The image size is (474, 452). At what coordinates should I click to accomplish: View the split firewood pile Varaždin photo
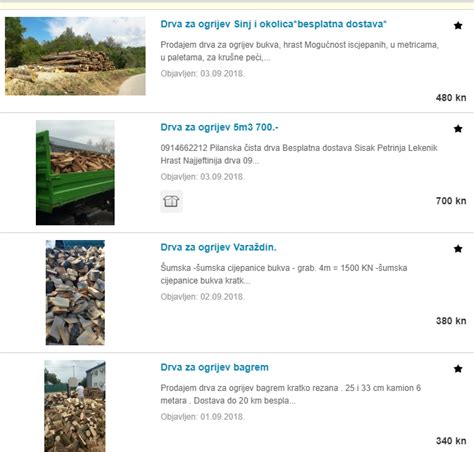click(75, 293)
